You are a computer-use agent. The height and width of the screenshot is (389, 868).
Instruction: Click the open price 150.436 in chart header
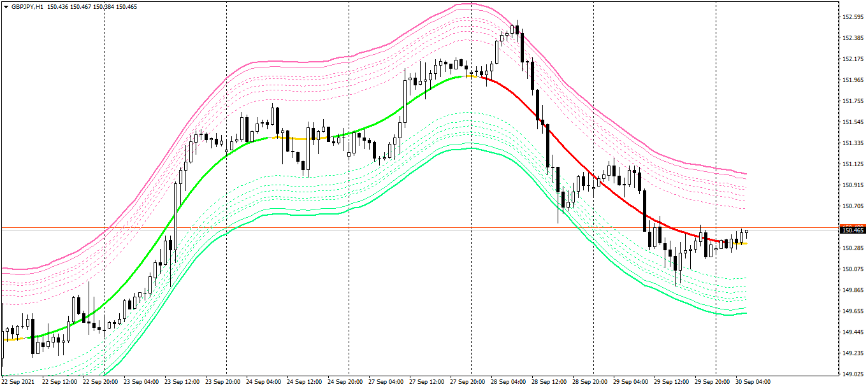58,6
